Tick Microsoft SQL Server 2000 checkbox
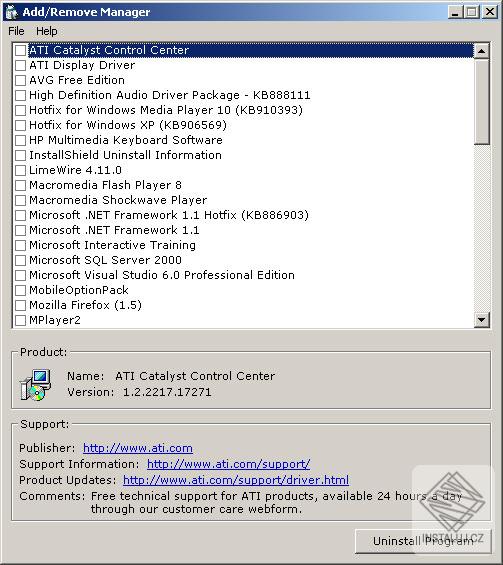Viewport: 503px width, 565px height. (21, 260)
